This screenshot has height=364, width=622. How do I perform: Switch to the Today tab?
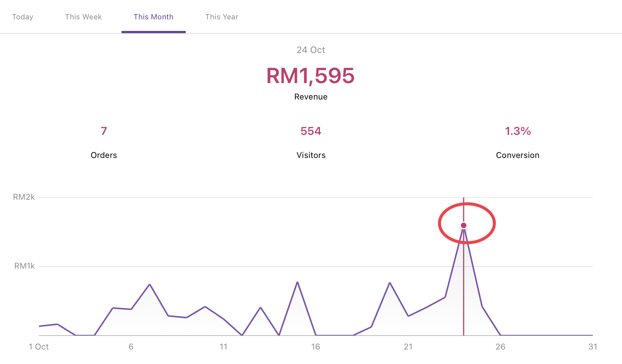[x=23, y=17]
